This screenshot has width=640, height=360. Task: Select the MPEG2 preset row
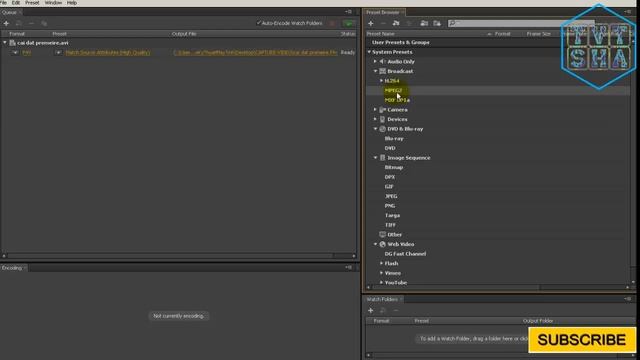click(498, 90)
